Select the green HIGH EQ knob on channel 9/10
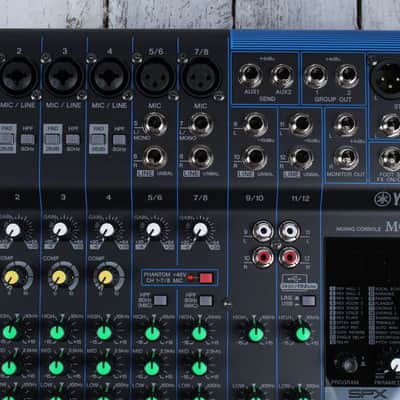Viewport: 400px width, 400px height. (256, 335)
